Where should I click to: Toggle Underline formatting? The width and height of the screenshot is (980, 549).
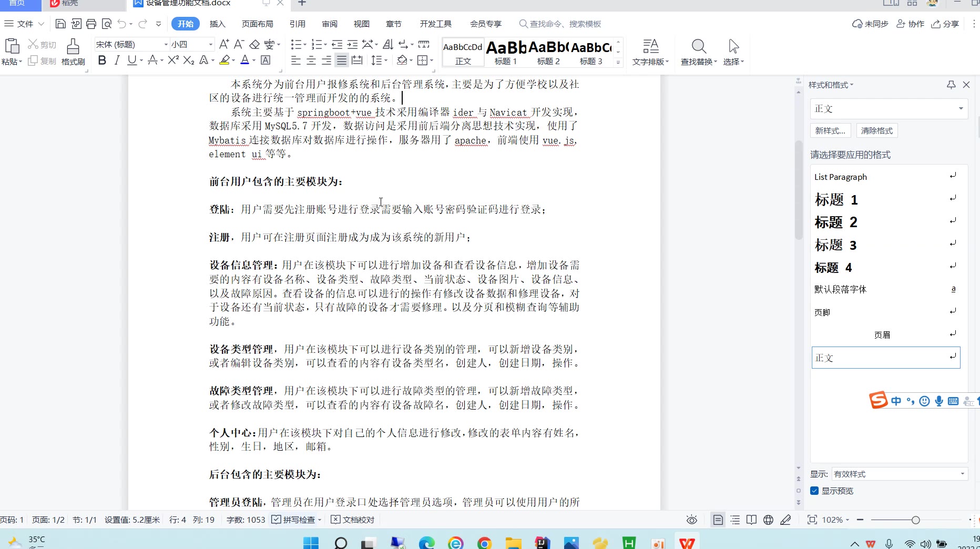[132, 60]
